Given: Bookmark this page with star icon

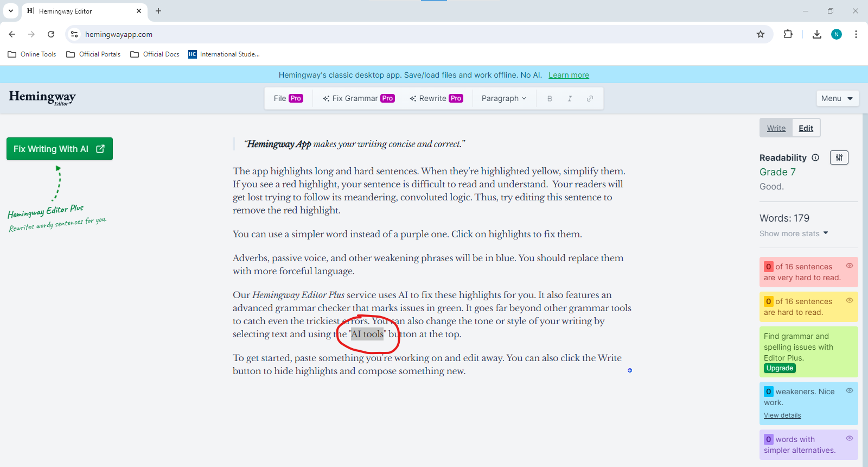Looking at the screenshot, I should 761,34.
